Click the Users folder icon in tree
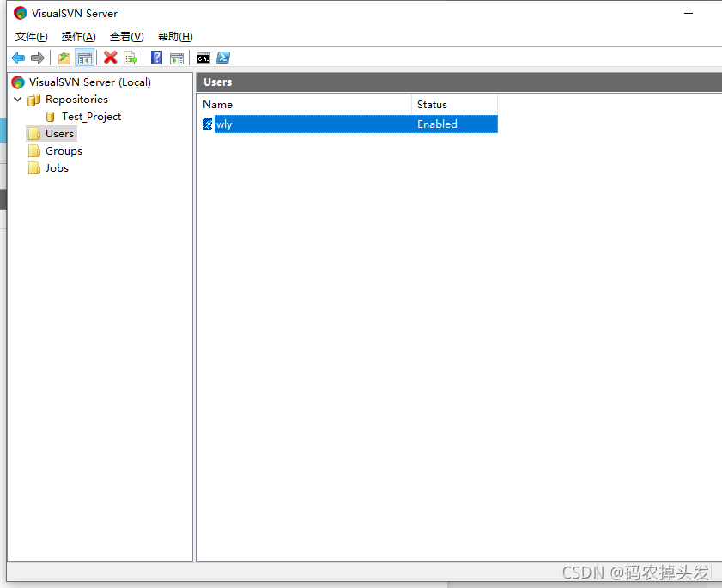Screen dimensions: 722x588 (x=34, y=134)
